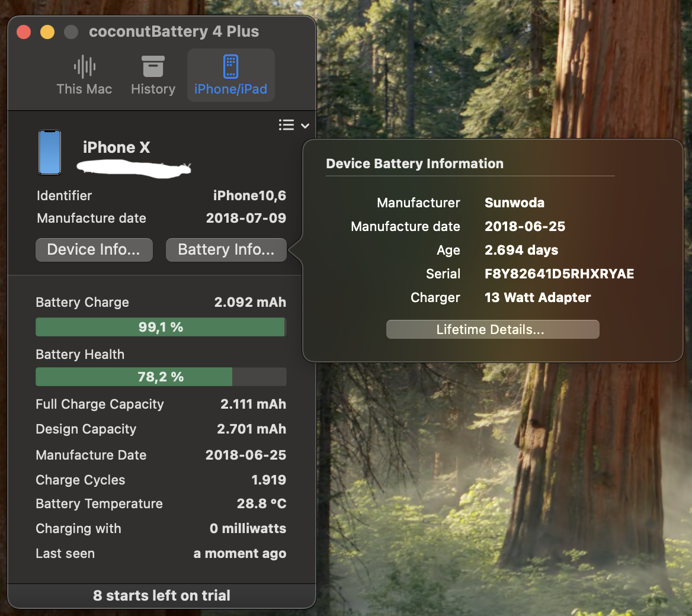The image size is (692, 616).
Task: Click the Last seen a moment ago value
Action: (x=240, y=553)
